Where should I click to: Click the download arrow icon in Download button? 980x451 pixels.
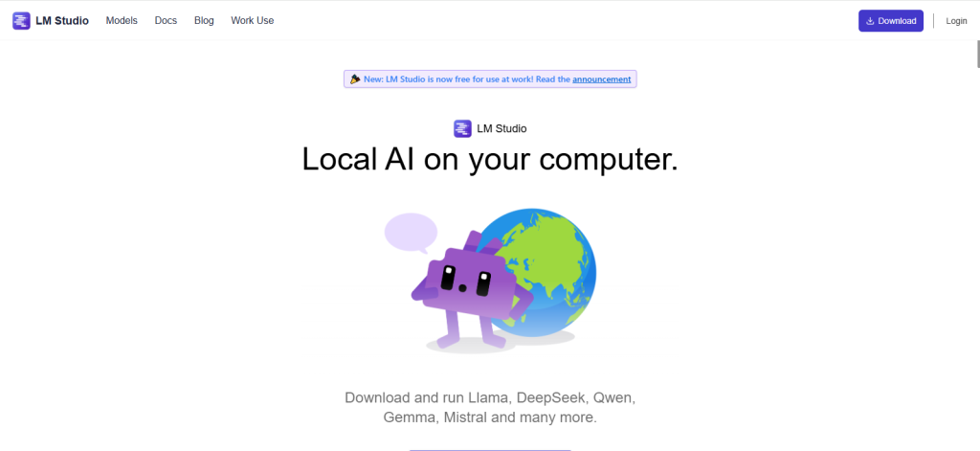click(x=870, y=21)
